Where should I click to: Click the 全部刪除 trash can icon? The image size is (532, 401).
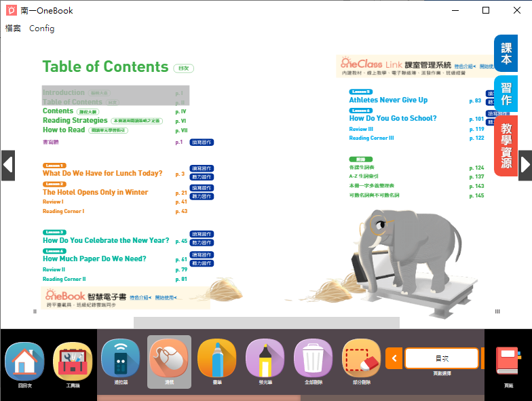pyautogui.click(x=313, y=360)
